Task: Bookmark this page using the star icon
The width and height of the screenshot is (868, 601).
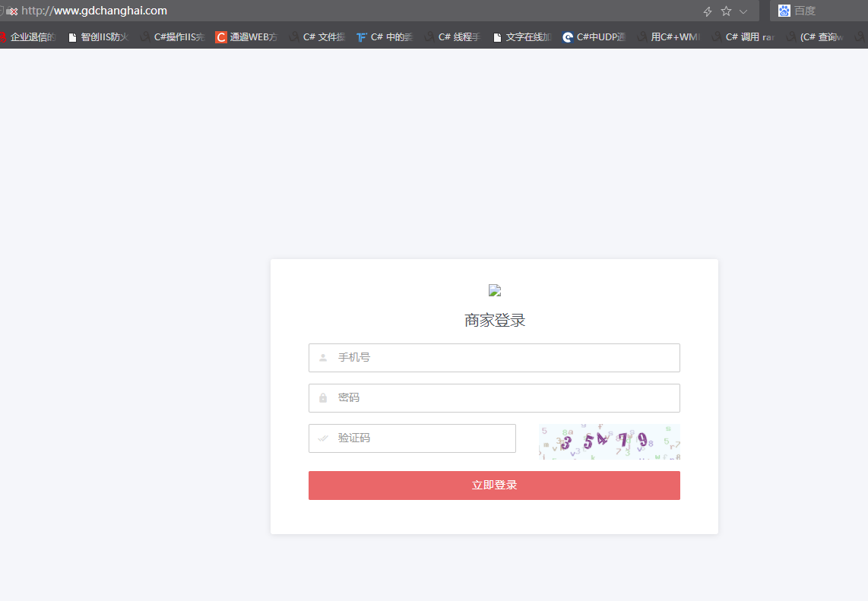Action: click(x=725, y=11)
